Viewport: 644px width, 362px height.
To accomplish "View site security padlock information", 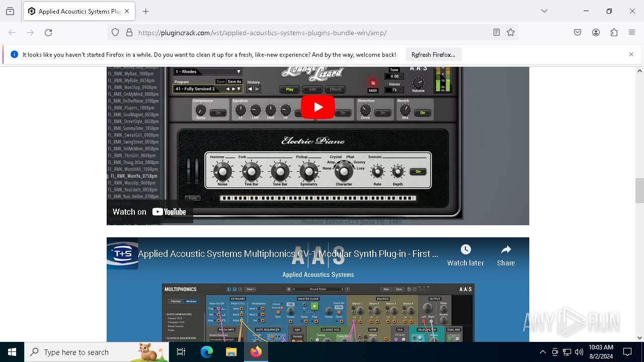I will [129, 33].
